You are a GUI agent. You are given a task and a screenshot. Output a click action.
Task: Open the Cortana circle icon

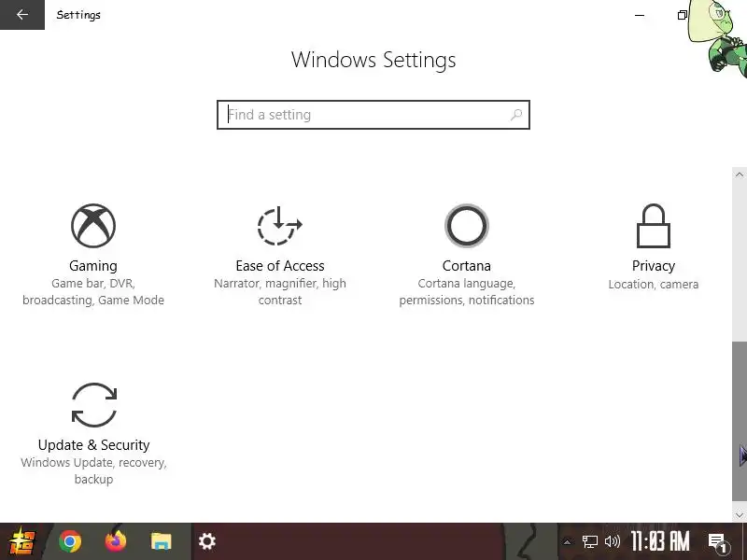[x=467, y=226]
